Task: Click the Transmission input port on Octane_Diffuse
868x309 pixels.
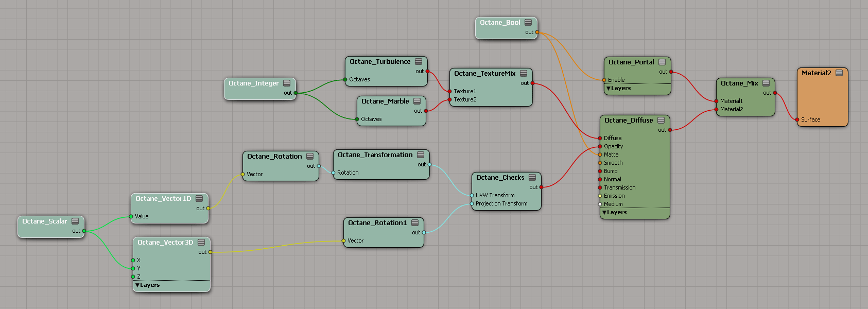Action: [x=600, y=187]
